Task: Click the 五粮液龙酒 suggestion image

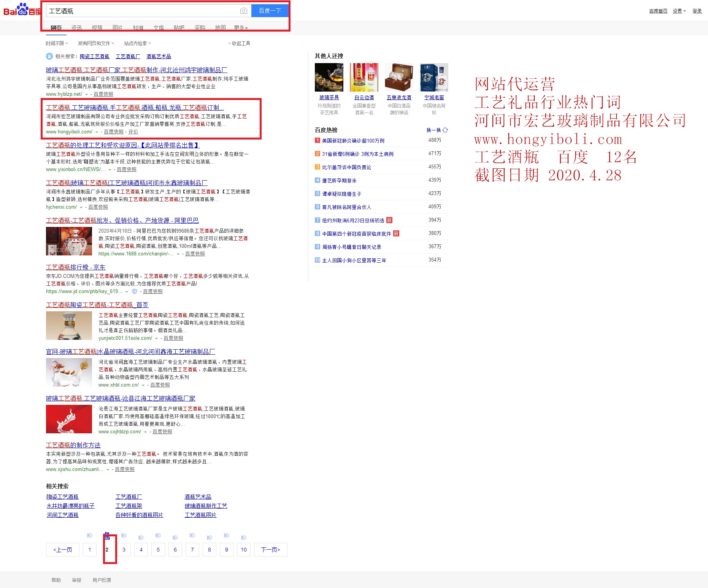Action: point(399,77)
